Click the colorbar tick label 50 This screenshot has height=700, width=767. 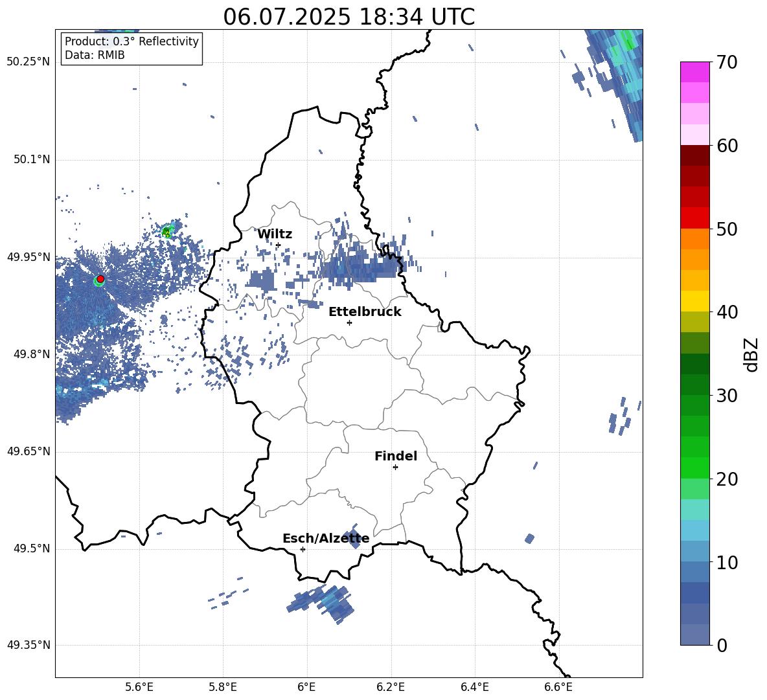coord(727,229)
